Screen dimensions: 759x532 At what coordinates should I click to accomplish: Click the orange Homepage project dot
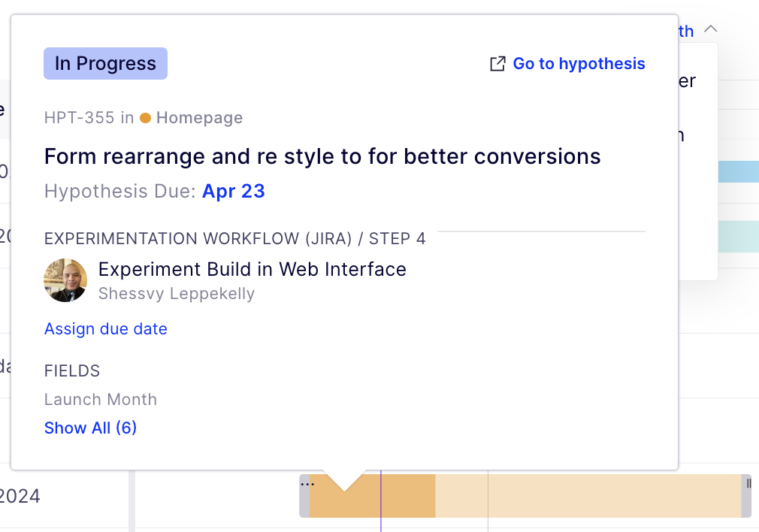point(145,118)
